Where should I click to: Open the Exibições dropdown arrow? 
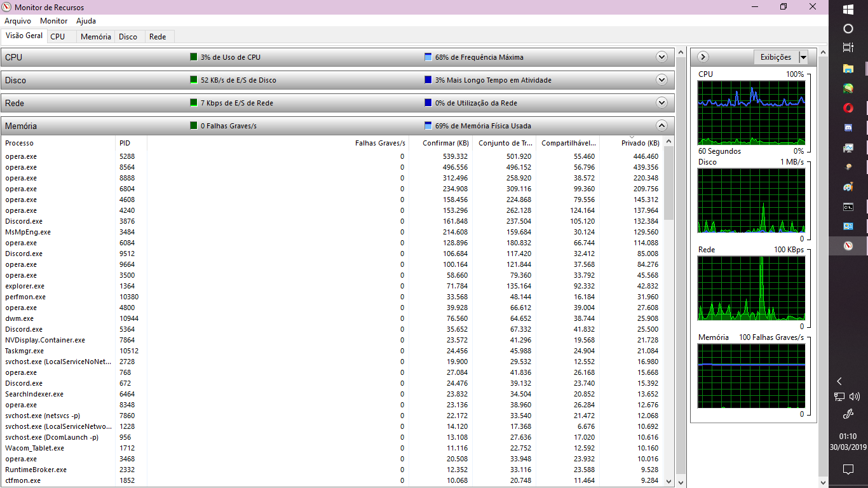pos(803,57)
